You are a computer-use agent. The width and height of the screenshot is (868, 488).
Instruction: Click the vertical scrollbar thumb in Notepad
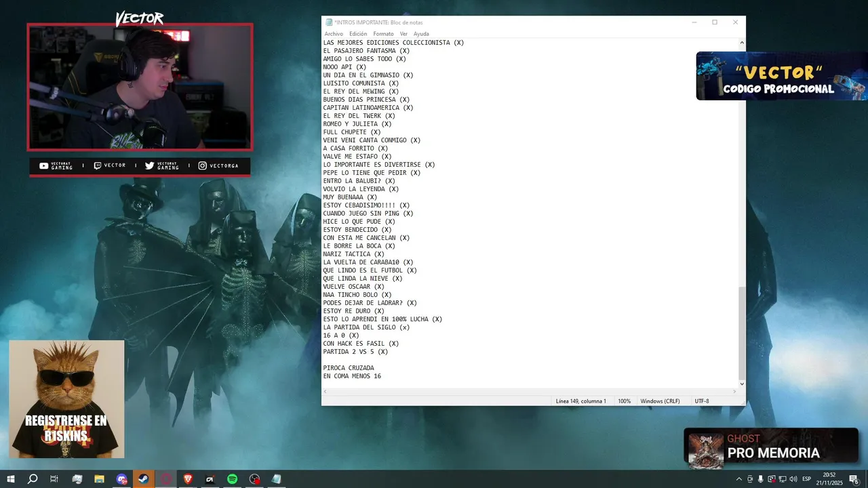pyautogui.click(x=742, y=332)
